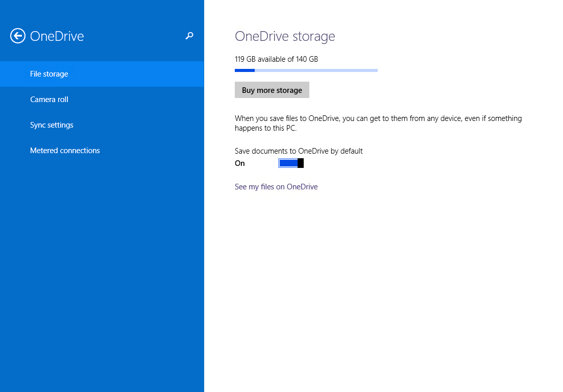Open the Metered connections section
563x392 pixels.
point(102,151)
